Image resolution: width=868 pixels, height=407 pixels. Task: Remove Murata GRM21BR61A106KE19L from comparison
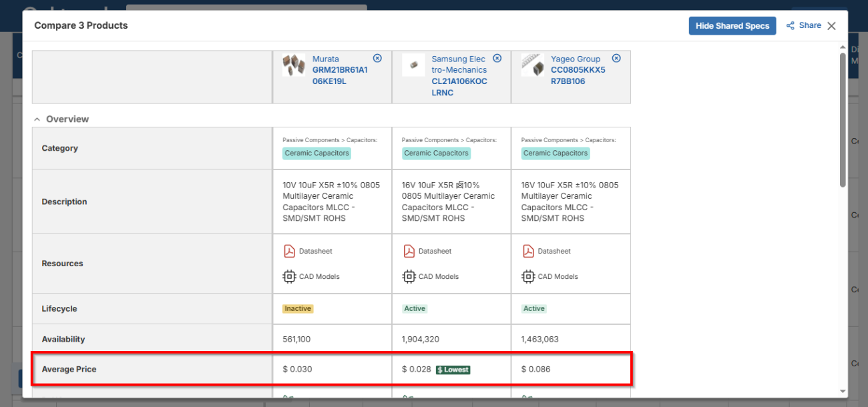coord(377,58)
